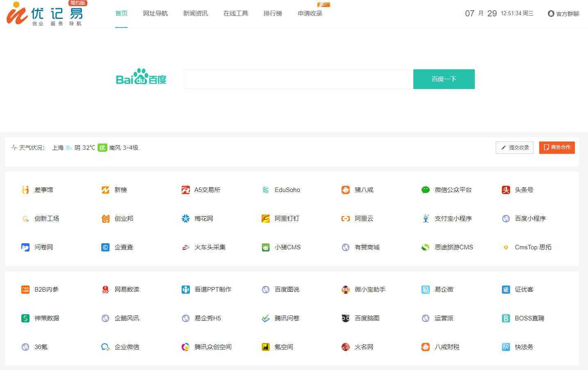Select the 首页 navigation tab

[x=121, y=14]
